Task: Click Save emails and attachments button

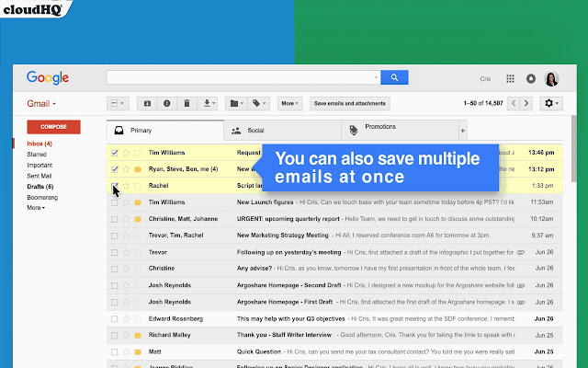Action: 349,103
